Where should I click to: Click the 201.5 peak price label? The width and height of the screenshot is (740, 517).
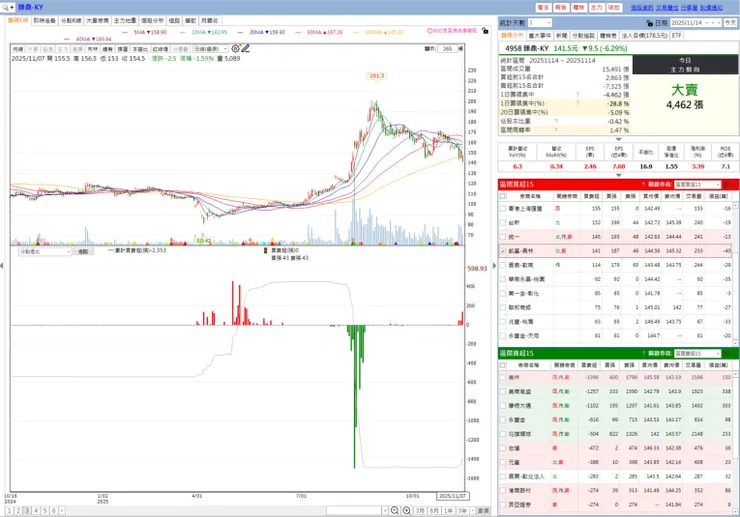click(x=377, y=76)
